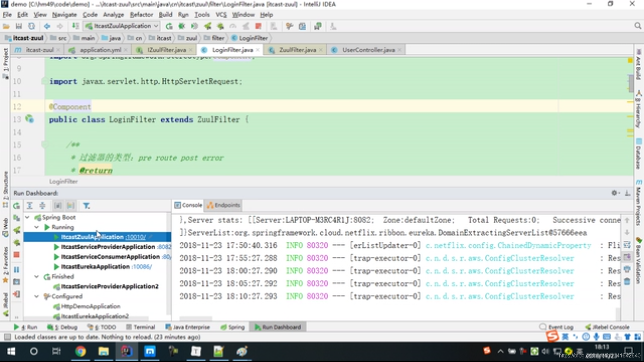Collapse the Spring Boot tree node
The width and height of the screenshot is (644, 362).
28,217
